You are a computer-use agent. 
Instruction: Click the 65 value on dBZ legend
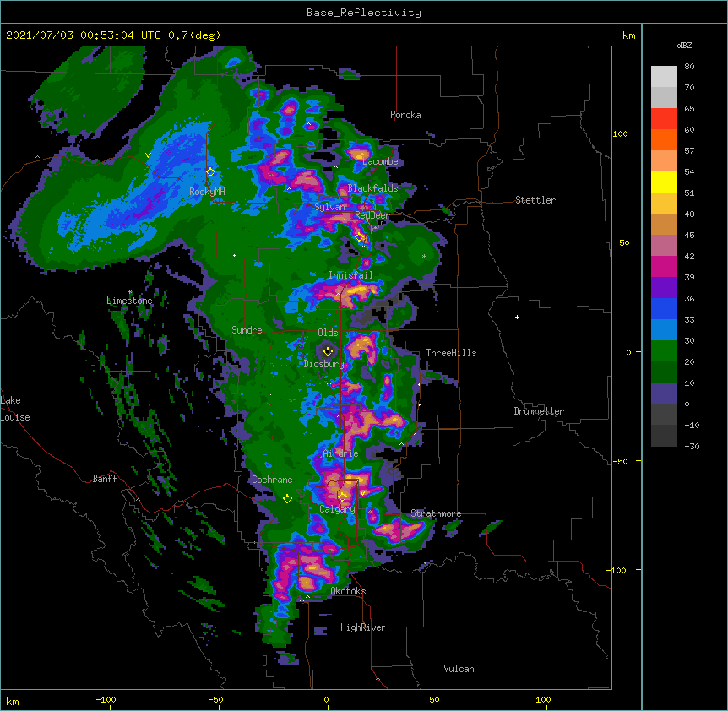point(689,109)
